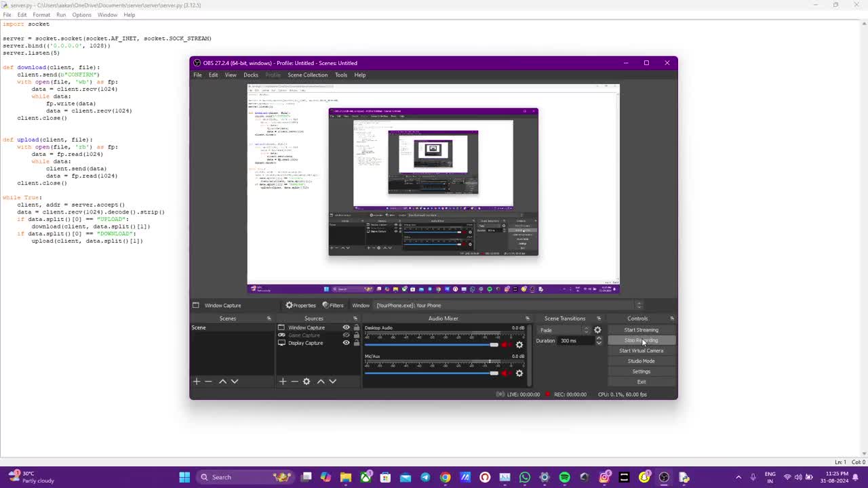This screenshot has height=488, width=868.
Task: Open OBS File menu
Action: tap(197, 75)
